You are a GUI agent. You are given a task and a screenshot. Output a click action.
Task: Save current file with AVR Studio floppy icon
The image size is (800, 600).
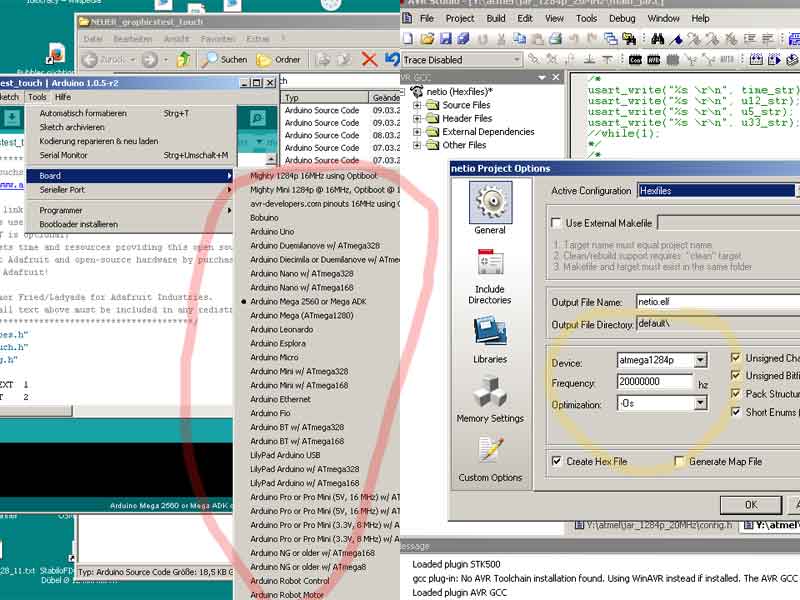click(x=446, y=38)
